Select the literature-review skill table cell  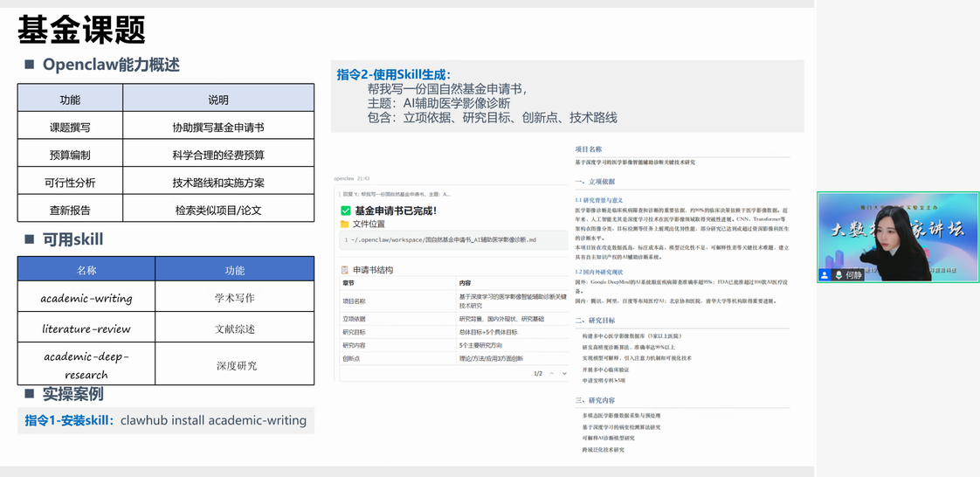(86, 328)
